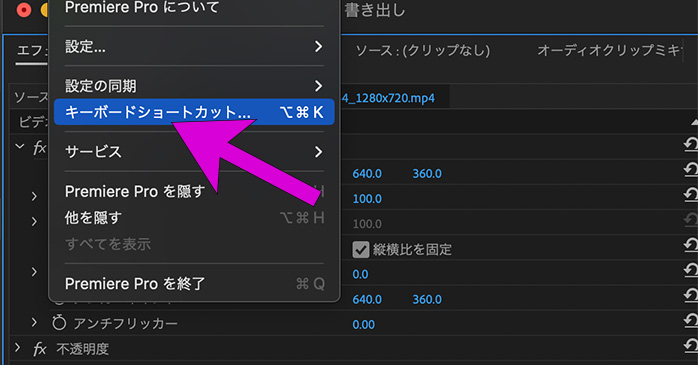Open the サービス submenu
The width and height of the screenshot is (698, 365).
coord(194,152)
